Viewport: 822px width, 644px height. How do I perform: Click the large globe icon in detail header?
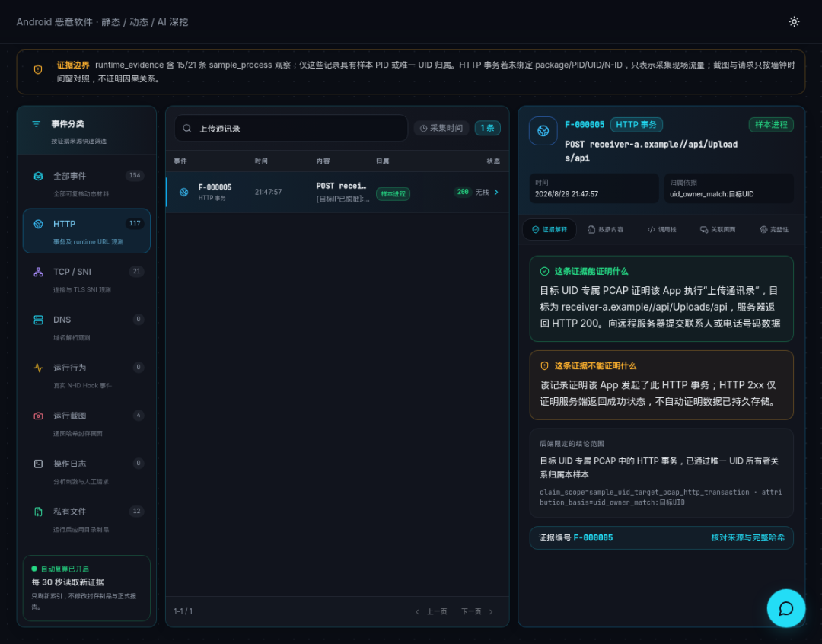click(543, 131)
